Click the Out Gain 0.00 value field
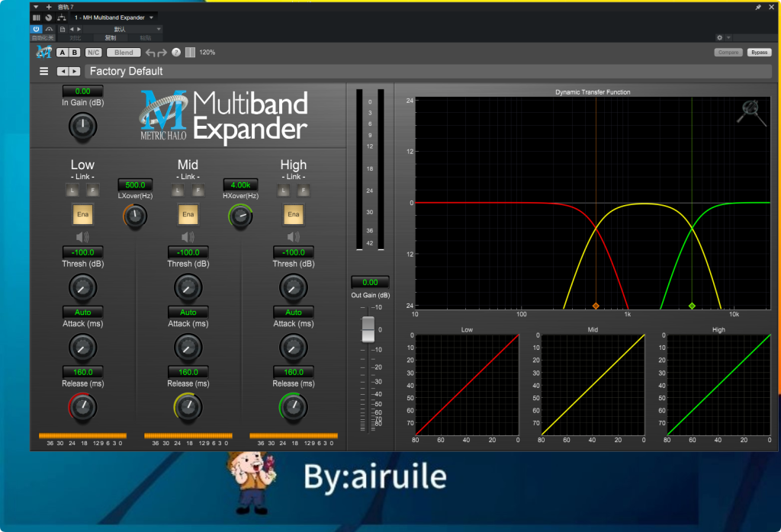Viewport: 781px width, 532px height. 370,282
